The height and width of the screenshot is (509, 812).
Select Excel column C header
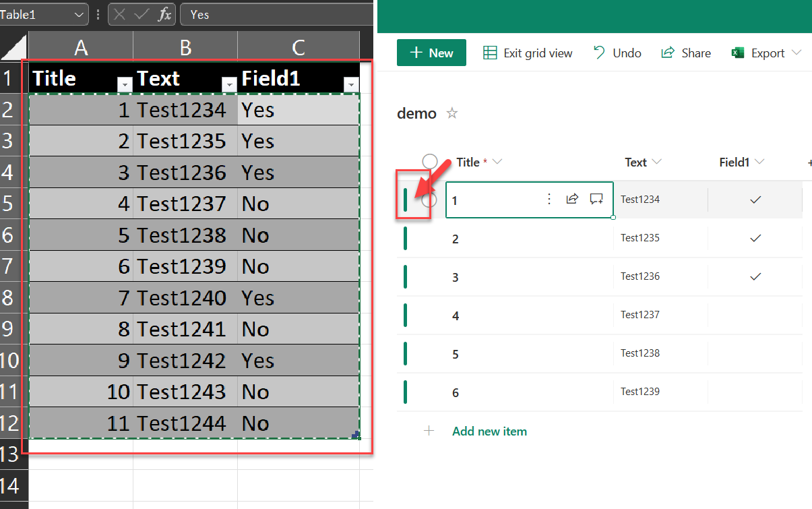coord(299,47)
